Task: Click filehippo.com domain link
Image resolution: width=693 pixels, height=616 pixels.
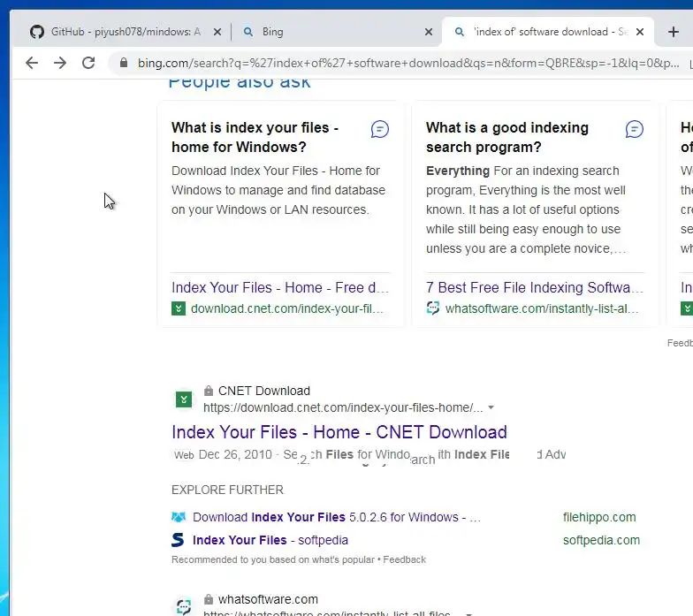Action: [x=599, y=517]
